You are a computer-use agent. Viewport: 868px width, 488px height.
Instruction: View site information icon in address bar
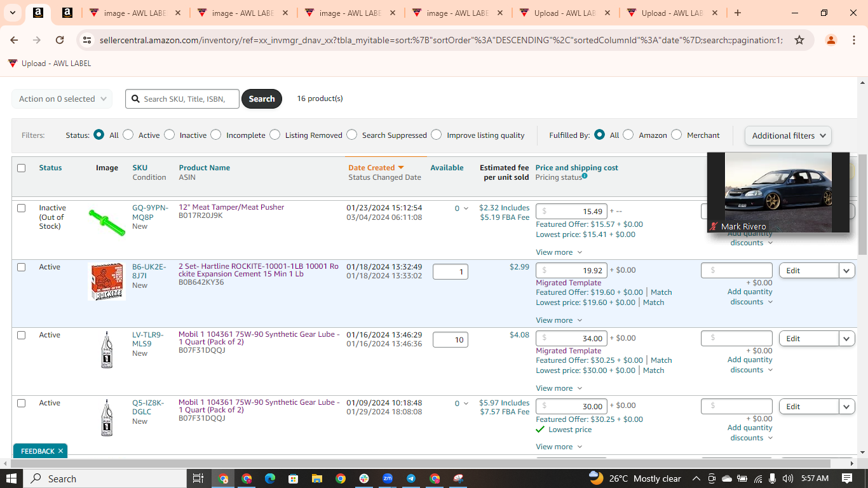(x=87, y=40)
